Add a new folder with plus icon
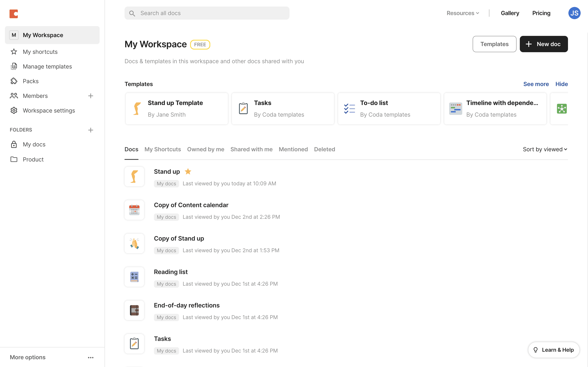This screenshot has height=367, width=588. coord(91,130)
